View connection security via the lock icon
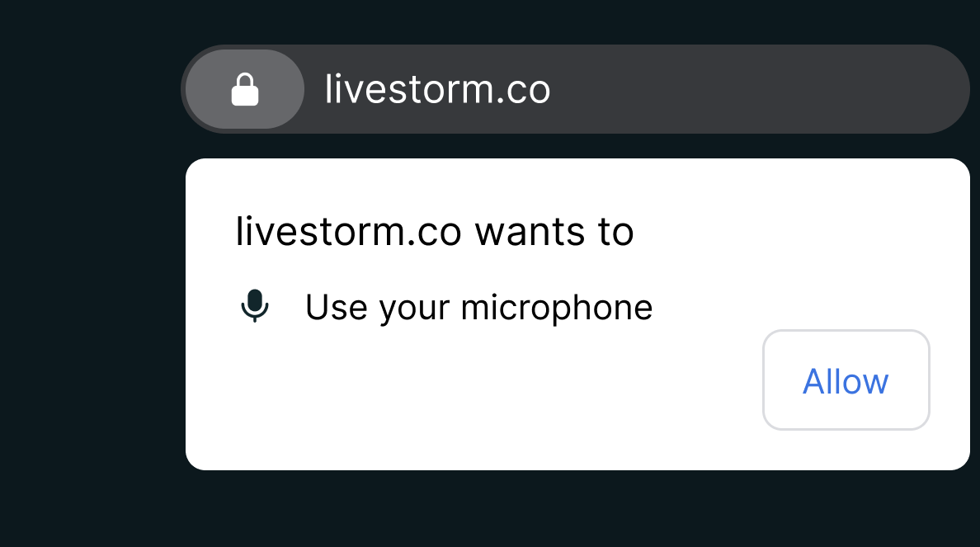 [245, 89]
